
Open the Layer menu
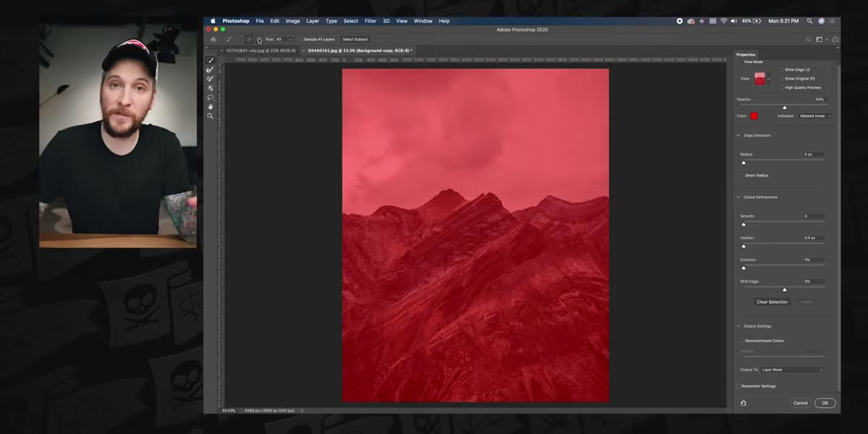[312, 21]
